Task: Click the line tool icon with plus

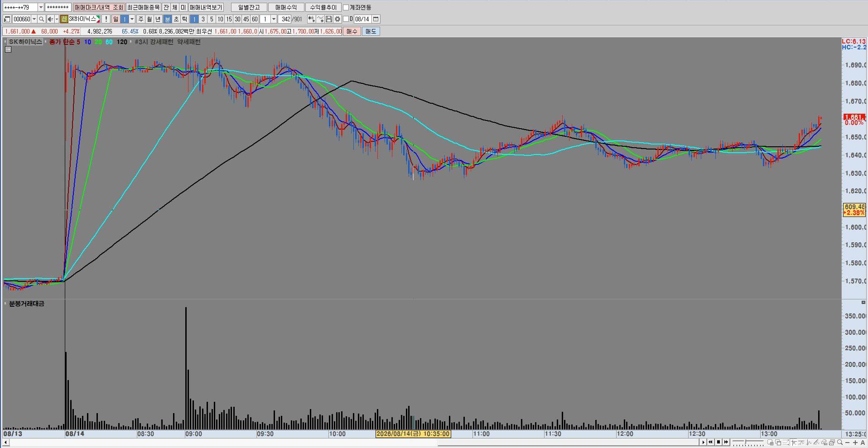Action: [x=320, y=19]
